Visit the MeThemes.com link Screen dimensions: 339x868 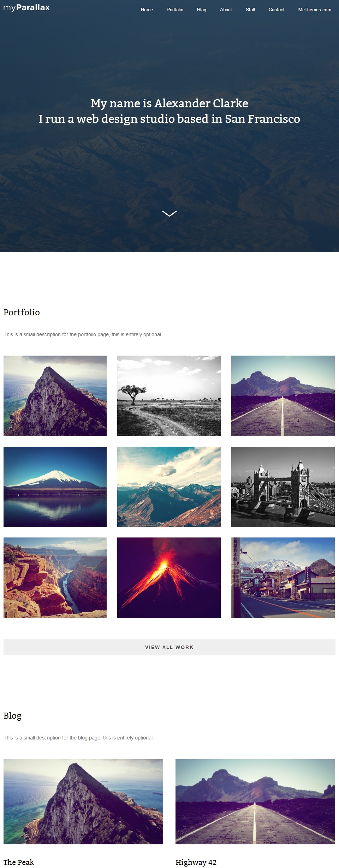click(315, 10)
